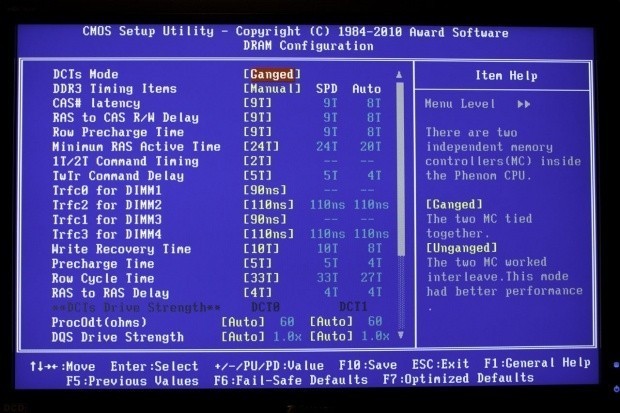Image resolution: width=620 pixels, height=413 pixels.
Task: Click the scrollbar down arrow
Action: click(401, 335)
